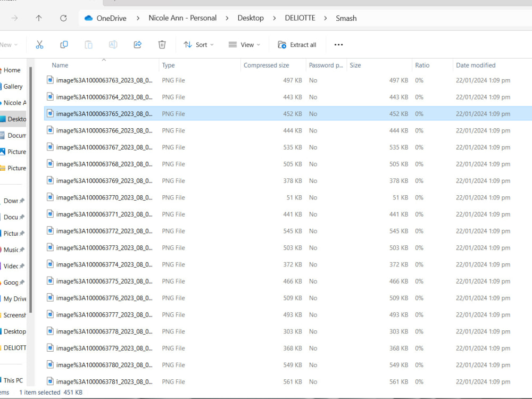Go to Nicole Ann - Personal breadcrumb

click(x=182, y=18)
